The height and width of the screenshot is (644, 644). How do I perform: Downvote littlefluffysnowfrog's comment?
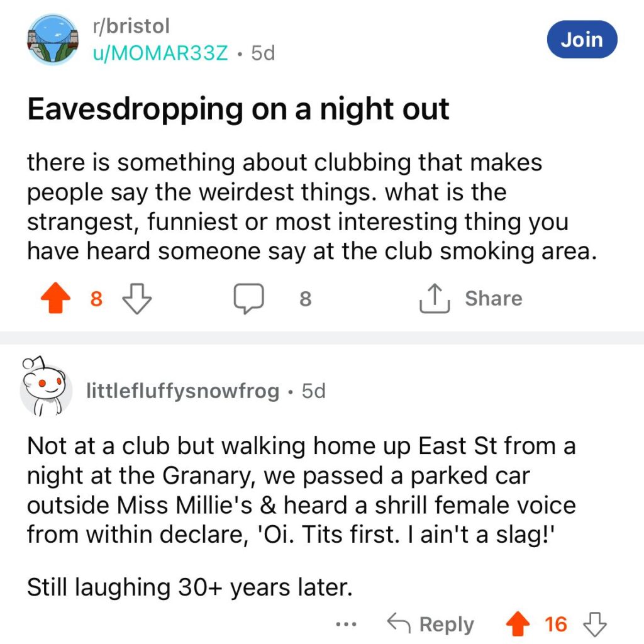click(x=595, y=624)
